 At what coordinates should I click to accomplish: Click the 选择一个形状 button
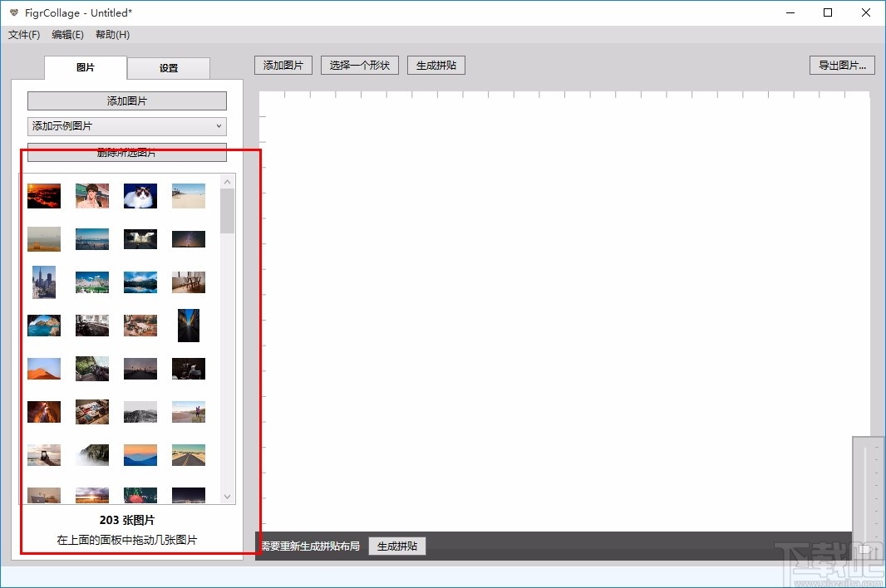coord(359,65)
